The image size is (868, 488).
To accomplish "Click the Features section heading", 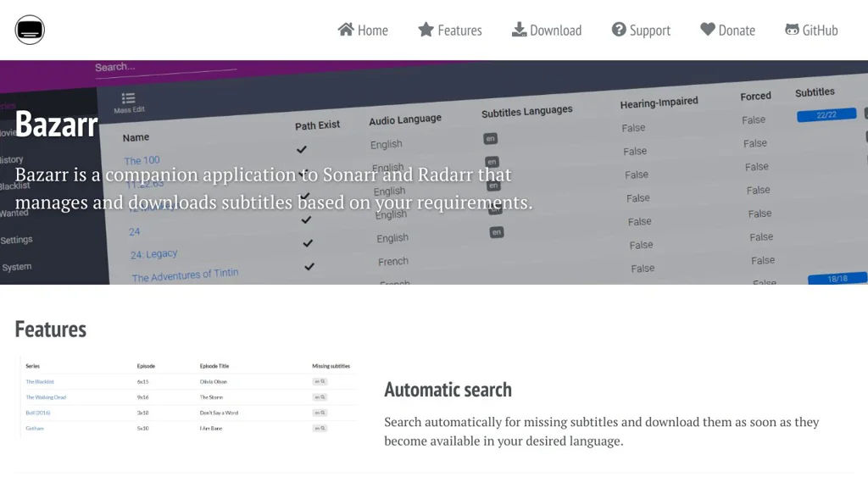I will click(50, 330).
